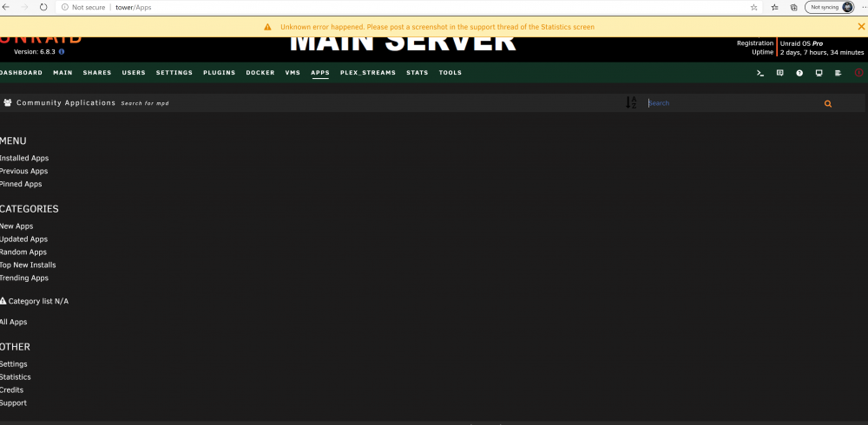Screen dimensions: 868x425
Task: Open the Settings tab in navigation
Action: tap(174, 73)
